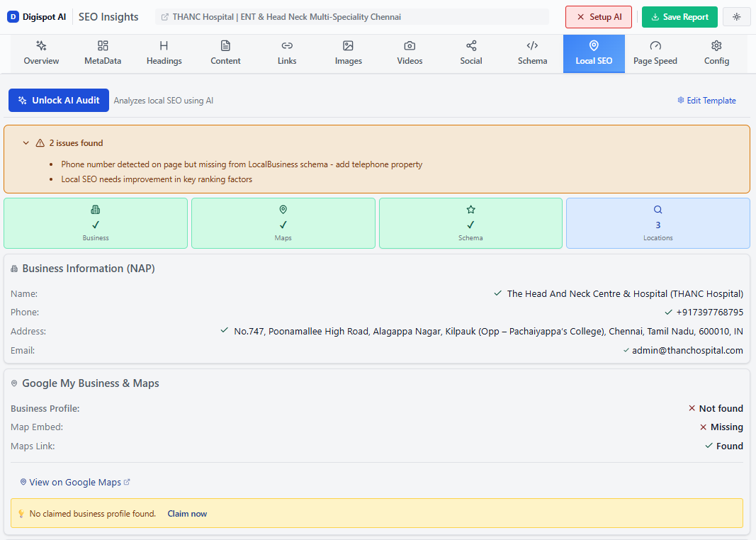Click the Schema star verification card

tap(470, 223)
